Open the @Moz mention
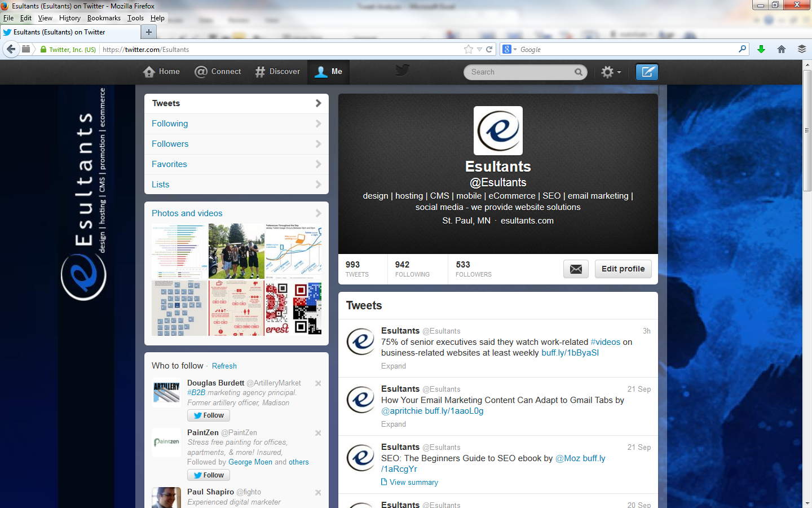 (x=568, y=458)
